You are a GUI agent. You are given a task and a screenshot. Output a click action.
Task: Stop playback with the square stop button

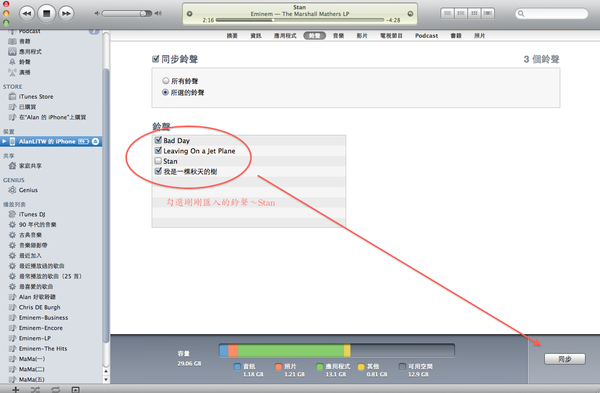pyautogui.click(x=46, y=13)
